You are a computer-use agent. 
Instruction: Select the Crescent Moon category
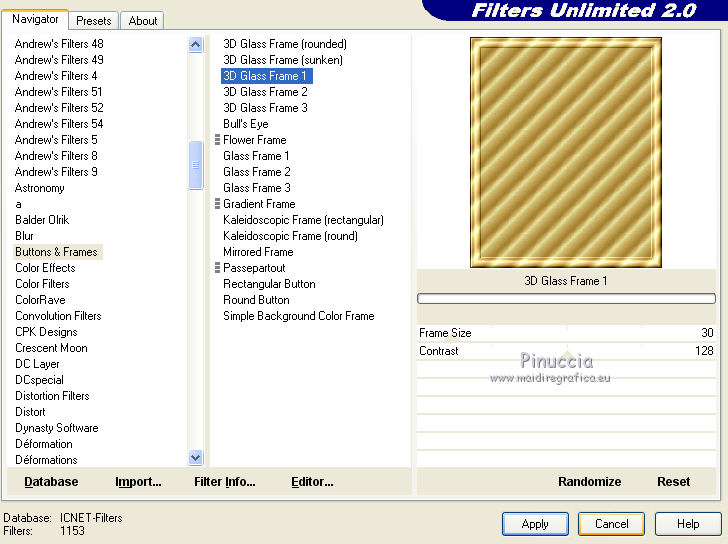(x=51, y=348)
